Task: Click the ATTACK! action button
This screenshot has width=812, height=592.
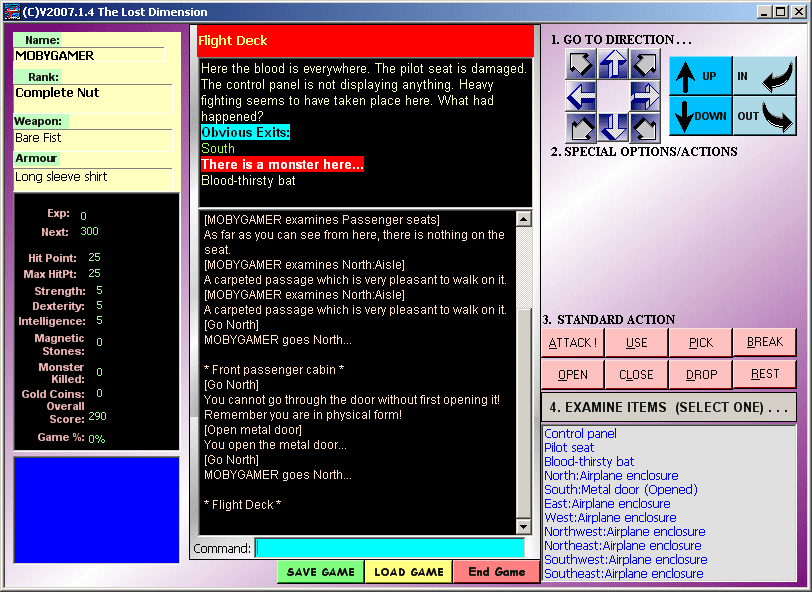Action: point(572,342)
